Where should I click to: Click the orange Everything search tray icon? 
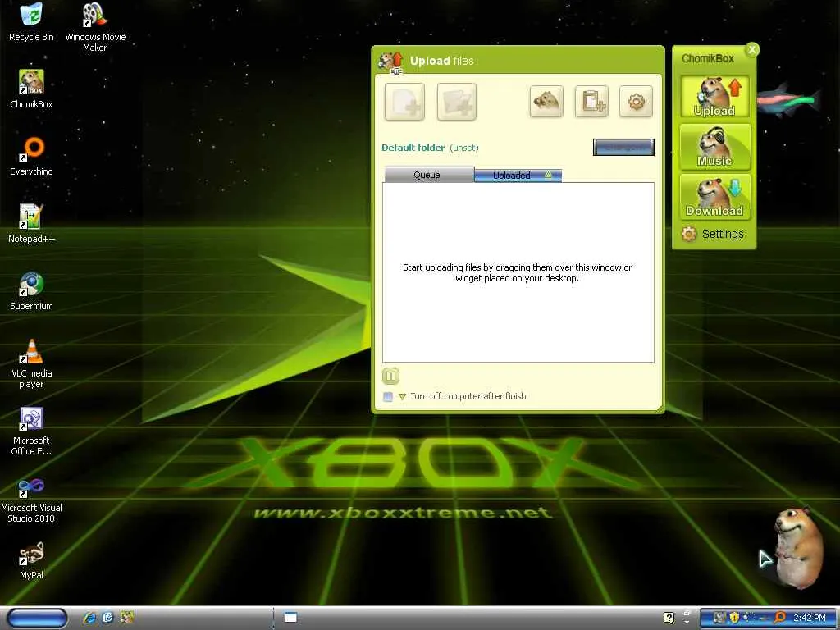(x=780, y=618)
